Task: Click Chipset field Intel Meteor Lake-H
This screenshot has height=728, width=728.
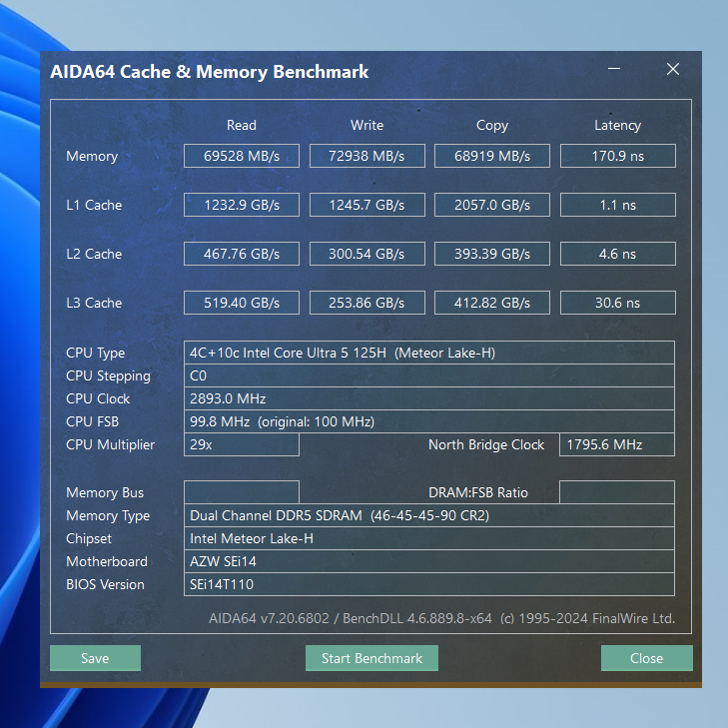Action: point(429,538)
